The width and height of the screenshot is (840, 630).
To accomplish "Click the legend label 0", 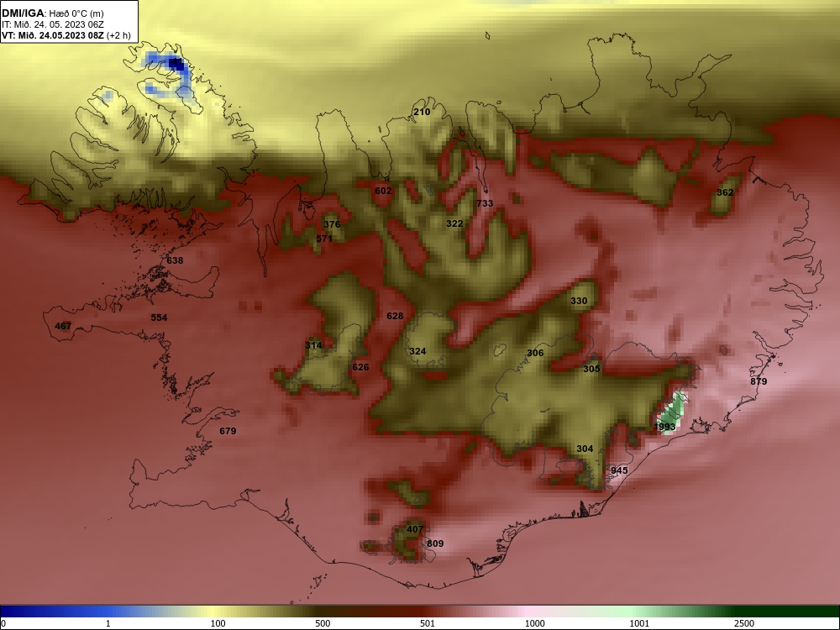I will (x=3, y=623).
